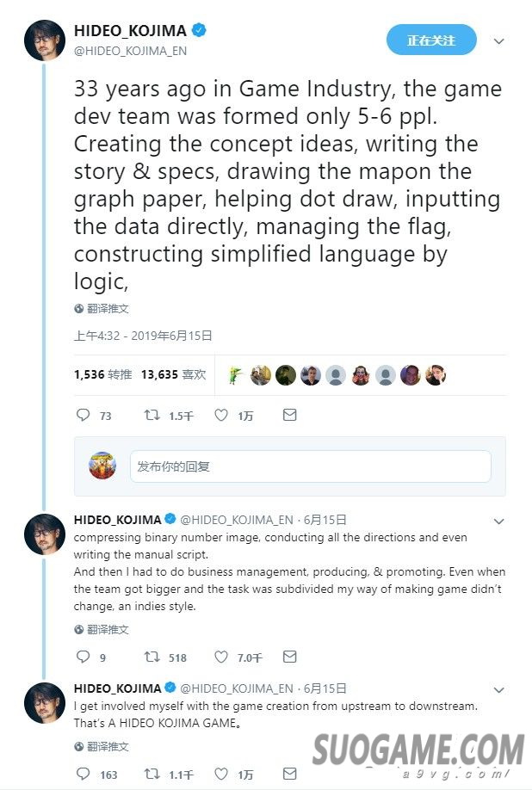Click the direct message envelope on main tweet

pos(290,416)
